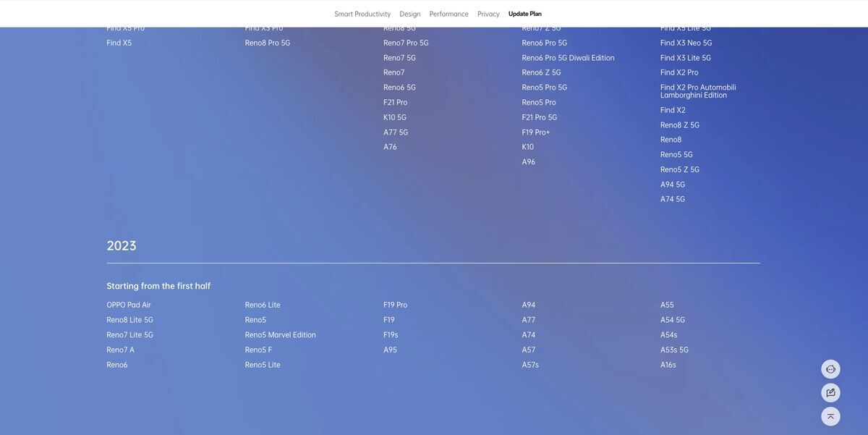Click 'Reno5 Marvel Edition' entry
The image size is (868, 435).
(x=281, y=335)
